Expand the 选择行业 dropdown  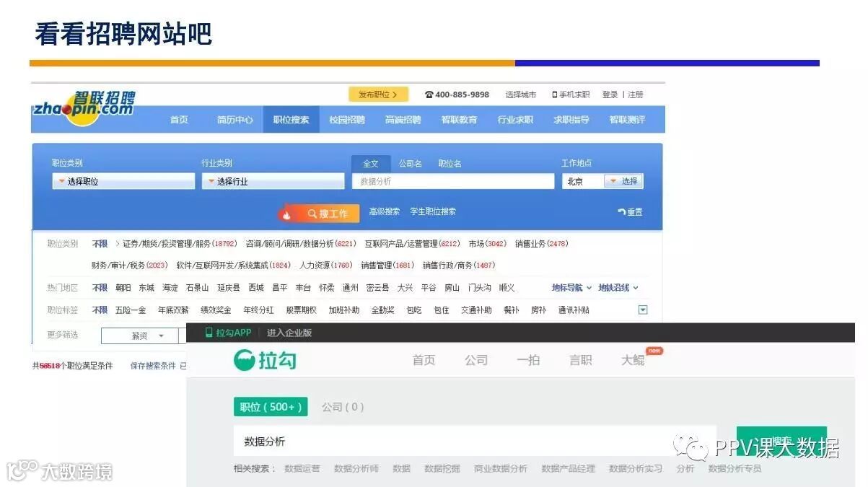pos(273,181)
